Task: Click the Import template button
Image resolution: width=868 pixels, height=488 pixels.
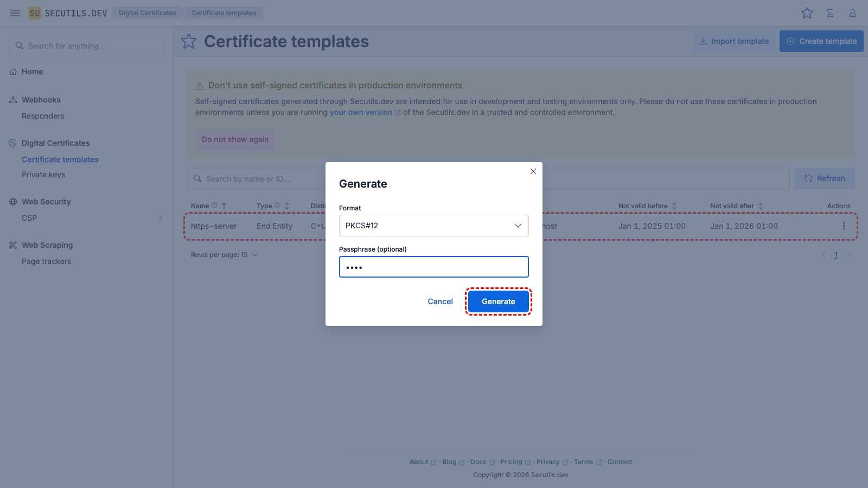Action: pos(733,41)
